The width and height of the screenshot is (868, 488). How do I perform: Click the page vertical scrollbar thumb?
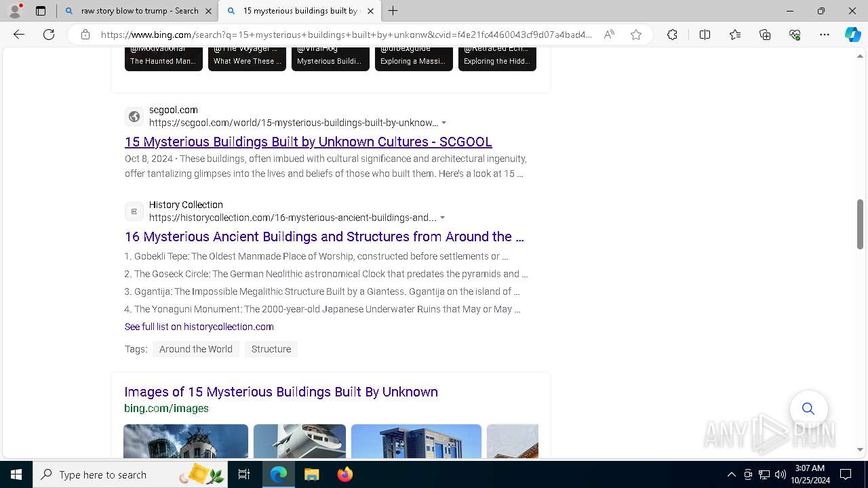click(x=860, y=224)
